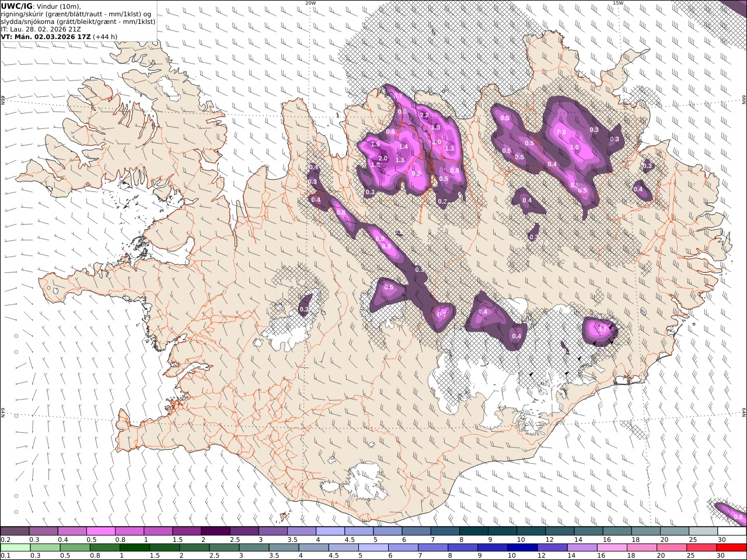The height and width of the screenshot is (560, 747).
Task: Click the 15W longitude label
Action: click(618, 3)
